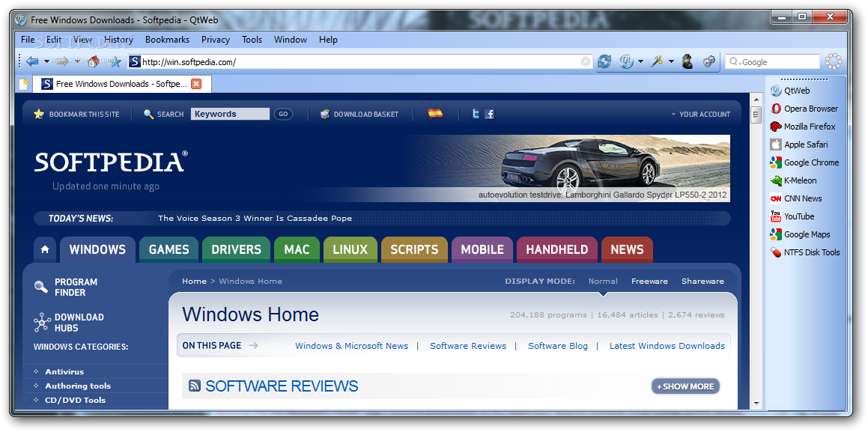Image resolution: width=868 pixels, height=432 pixels.
Task: Clear the address bar with the X icon
Action: pyautogui.click(x=585, y=61)
